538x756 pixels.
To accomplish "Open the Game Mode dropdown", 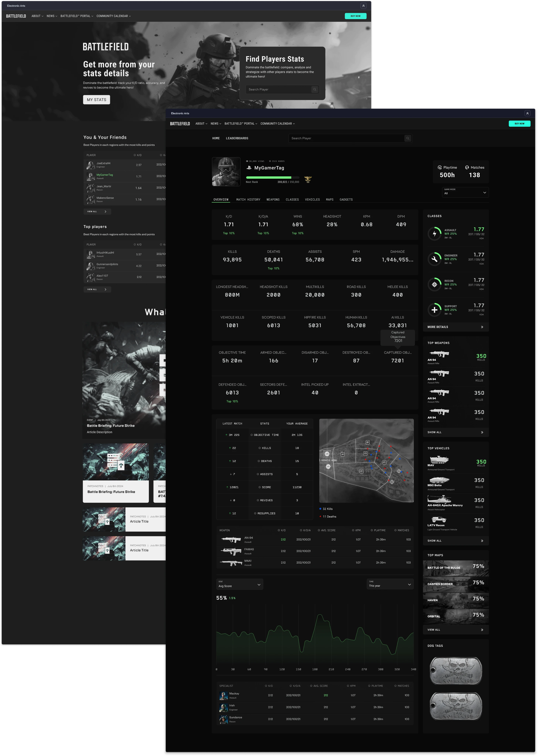I will (465, 192).
